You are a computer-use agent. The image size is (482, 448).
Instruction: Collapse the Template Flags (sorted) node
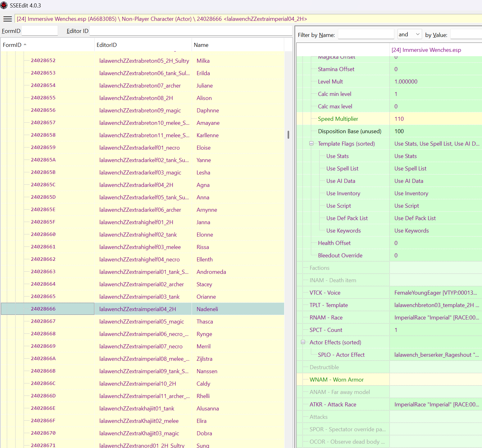click(x=311, y=143)
